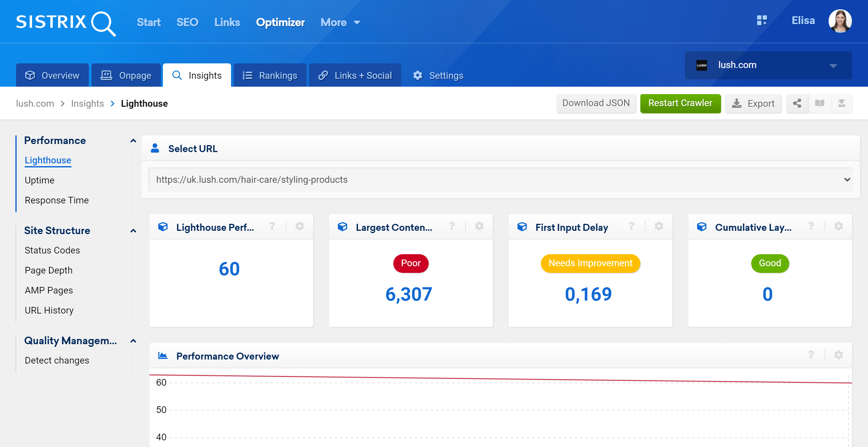Click the value 0,169
Viewport: 868px width, 447px height.
[x=588, y=295]
